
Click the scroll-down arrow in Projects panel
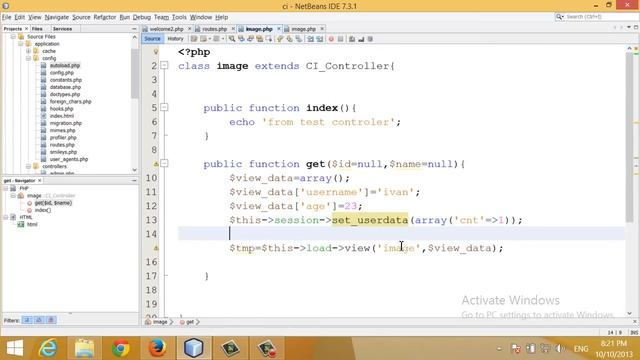[135, 170]
